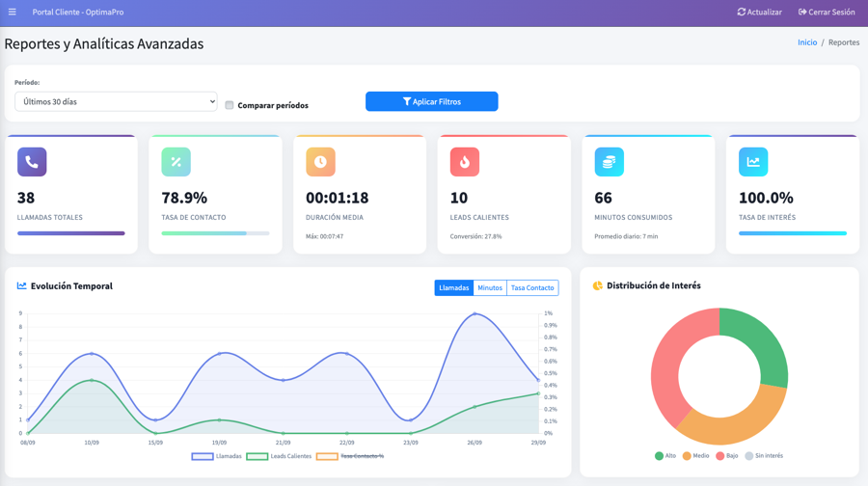Switch chart to Minutos tab

[x=490, y=287]
